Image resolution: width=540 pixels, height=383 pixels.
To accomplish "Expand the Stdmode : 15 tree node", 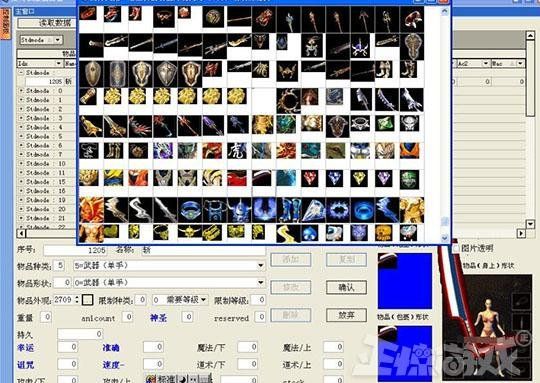I will pos(21,182).
